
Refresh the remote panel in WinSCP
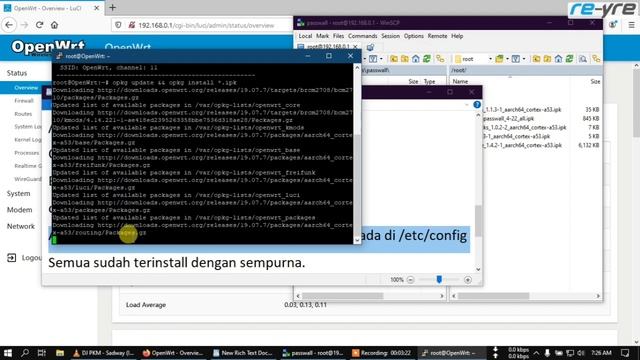tap(569, 59)
